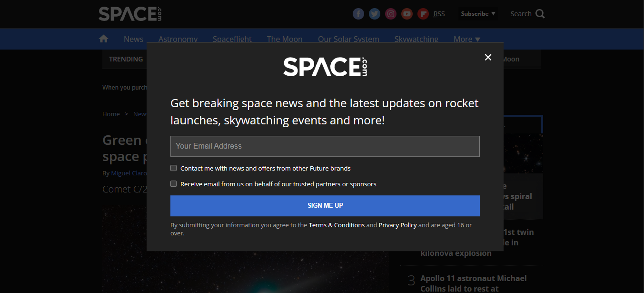Click the Twitter bird icon
The image size is (644, 293).
click(x=374, y=13)
